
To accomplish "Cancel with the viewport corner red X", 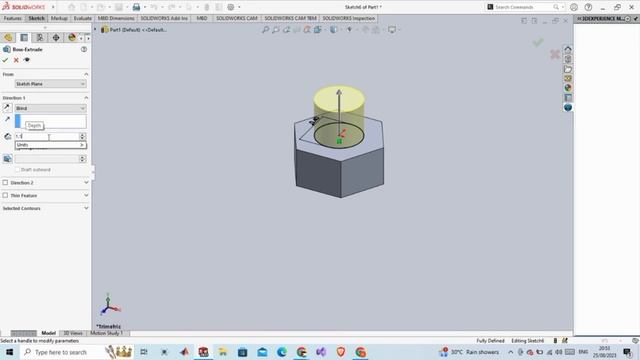I will pyautogui.click(x=555, y=54).
